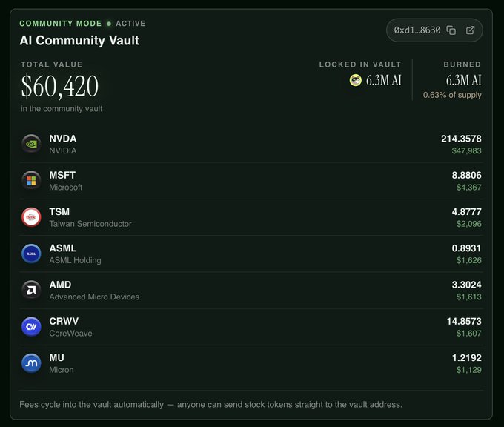Copy the vault address 0xd1...8630
This screenshot has width=504, height=427.
(451, 30)
